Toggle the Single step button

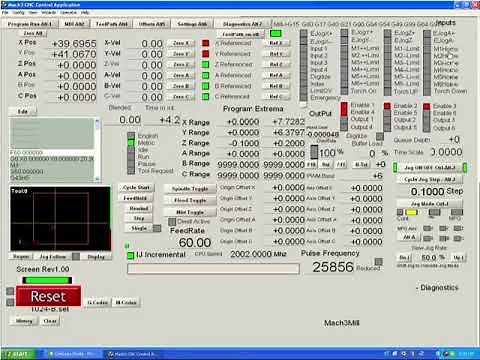[139, 228]
